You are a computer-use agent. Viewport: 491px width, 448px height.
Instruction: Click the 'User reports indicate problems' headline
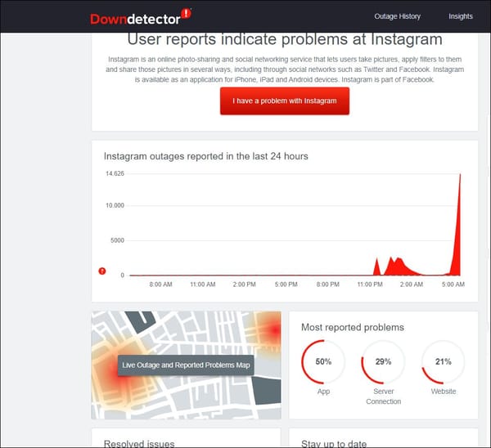click(x=285, y=39)
